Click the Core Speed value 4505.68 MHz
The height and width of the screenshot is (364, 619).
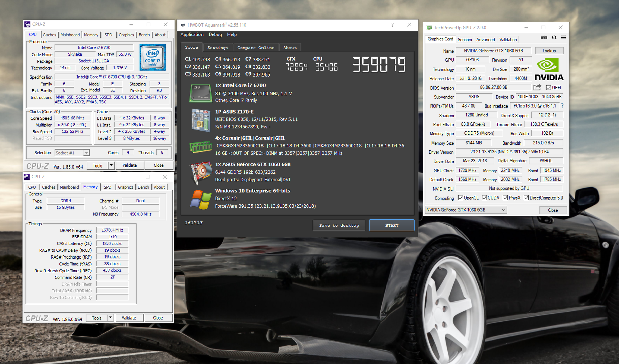pos(72,118)
